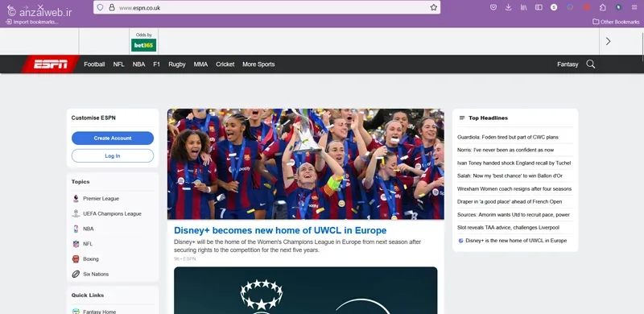Open the Boxing glove icon under Topics
The image size is (644, 314).
coord(76,259)
